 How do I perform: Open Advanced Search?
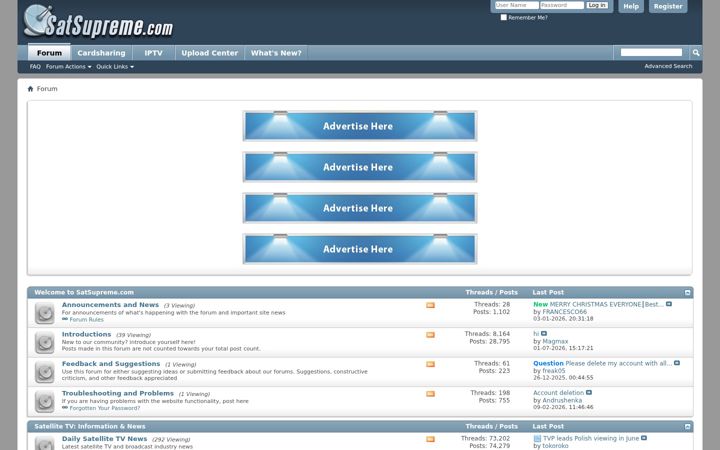click(x=668, y=66)
